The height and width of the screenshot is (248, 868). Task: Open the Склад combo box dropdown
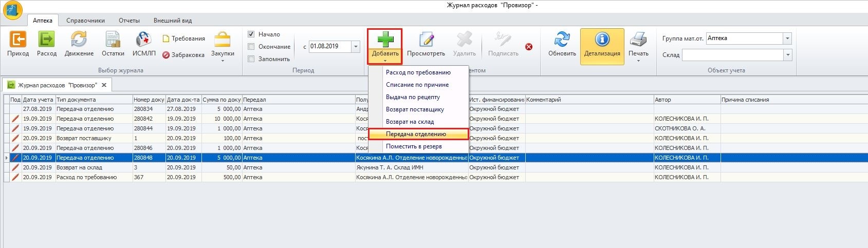[x=787, y=55]
